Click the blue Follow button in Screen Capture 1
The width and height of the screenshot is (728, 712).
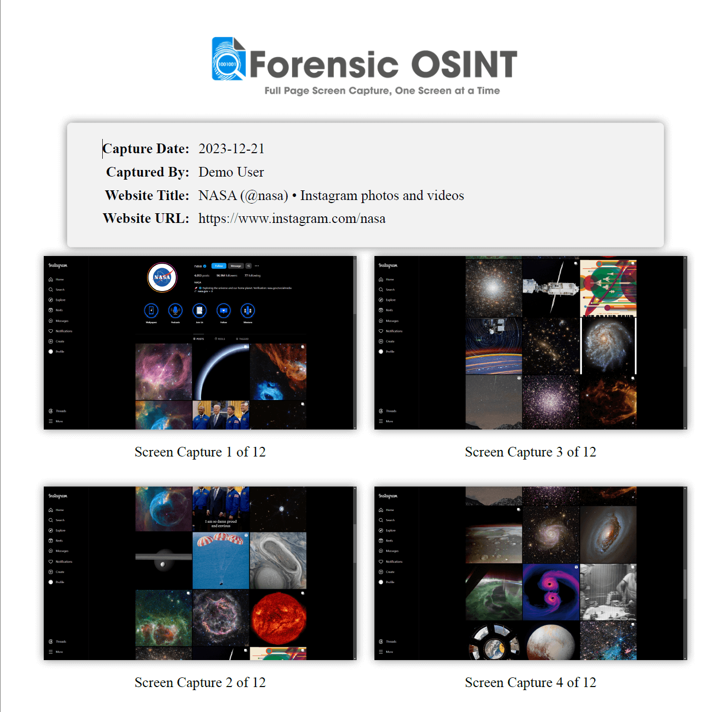219,266
